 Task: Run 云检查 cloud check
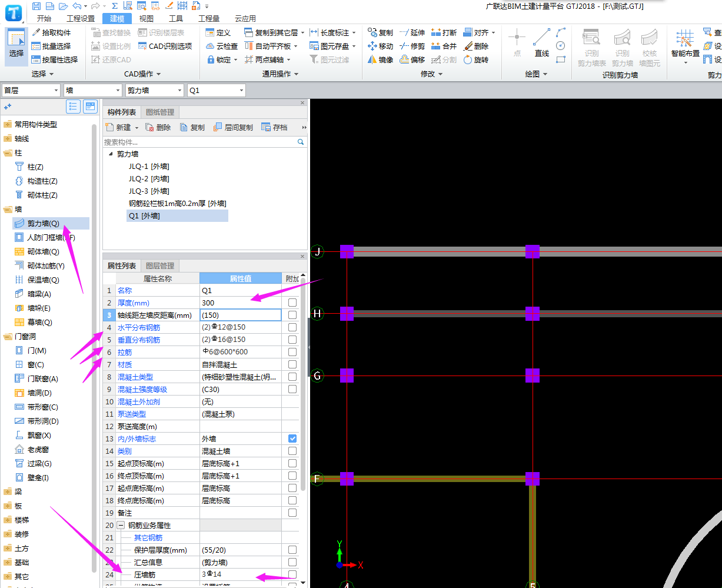tap(222, 46)
